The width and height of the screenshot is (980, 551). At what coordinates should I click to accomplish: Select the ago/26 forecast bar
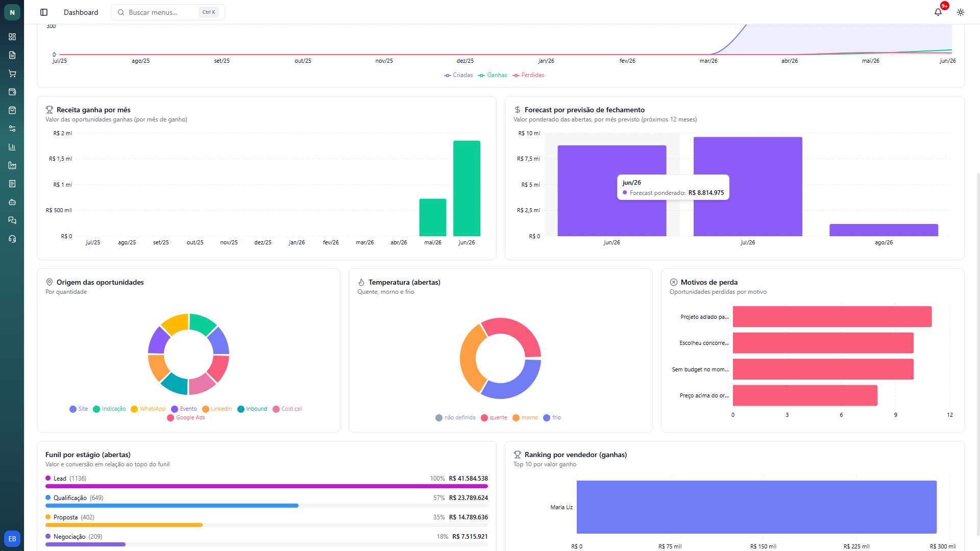pos(884,230)
